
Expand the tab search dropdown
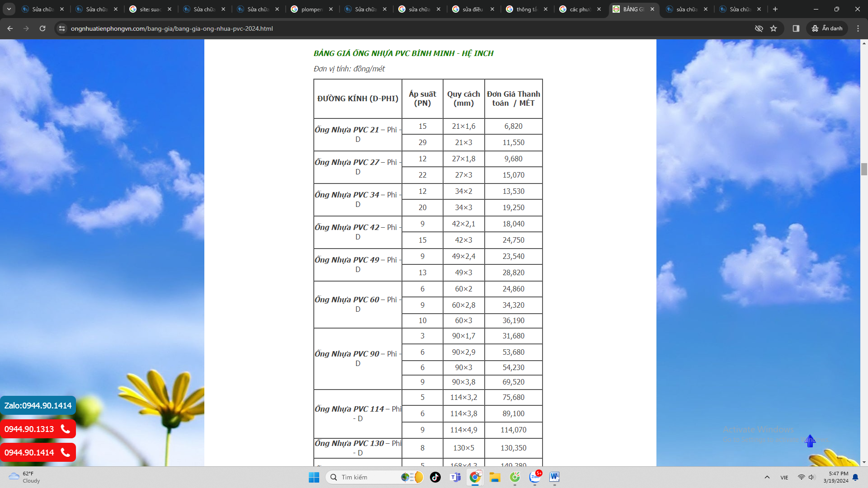pyautogui.click(x=9, y=9)
